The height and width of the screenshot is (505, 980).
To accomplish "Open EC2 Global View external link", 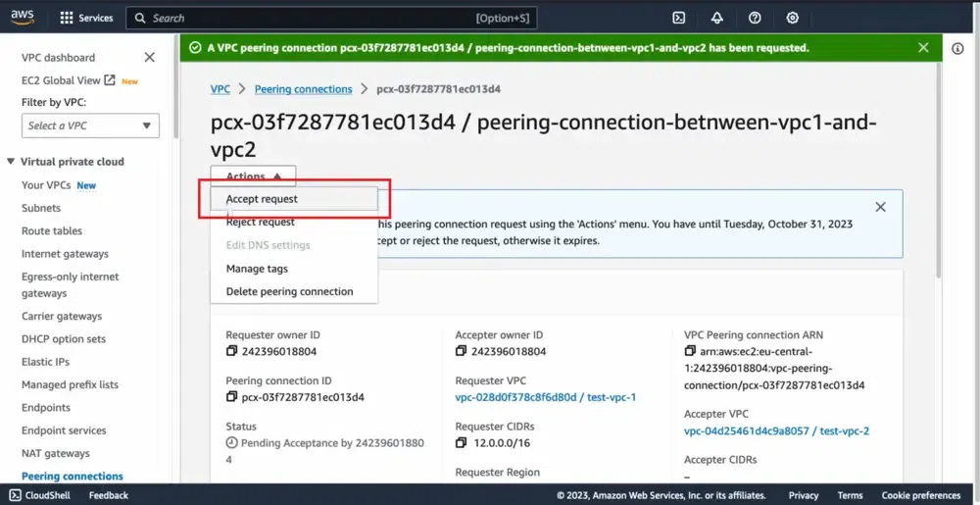I will point(67,80).
